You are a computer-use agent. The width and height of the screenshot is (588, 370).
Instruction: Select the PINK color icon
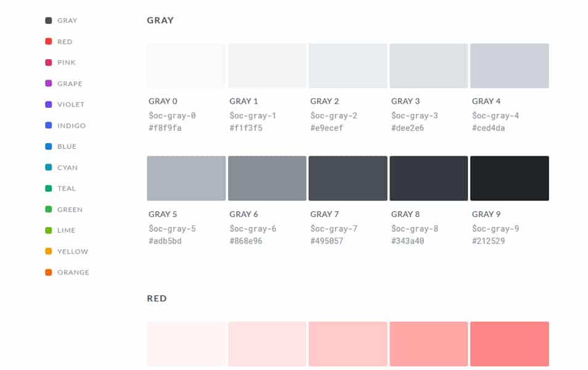pyautogui.click(x=48, y=62)
